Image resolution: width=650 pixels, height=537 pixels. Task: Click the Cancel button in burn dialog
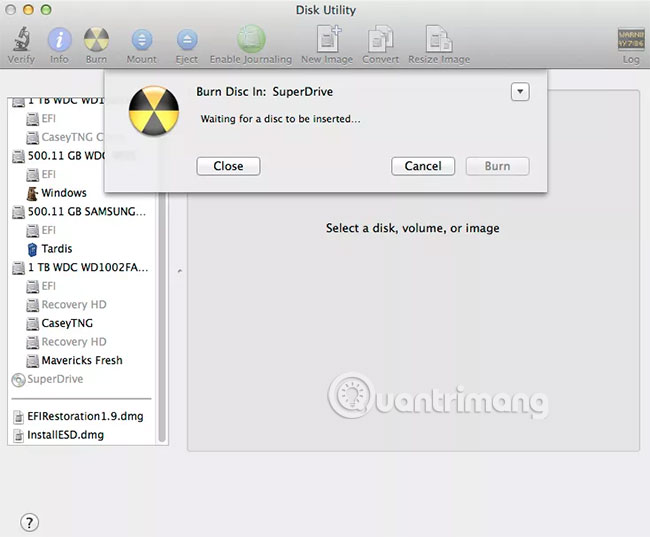tap(423, 166)
